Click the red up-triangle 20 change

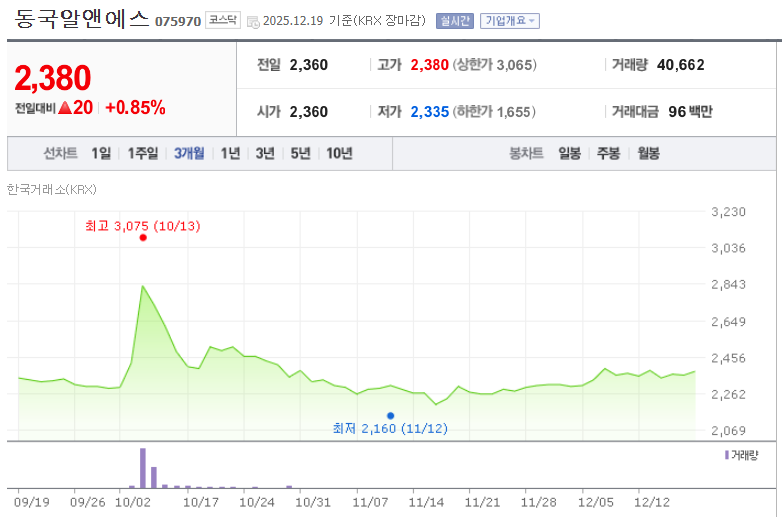click(x=76, y=108)
